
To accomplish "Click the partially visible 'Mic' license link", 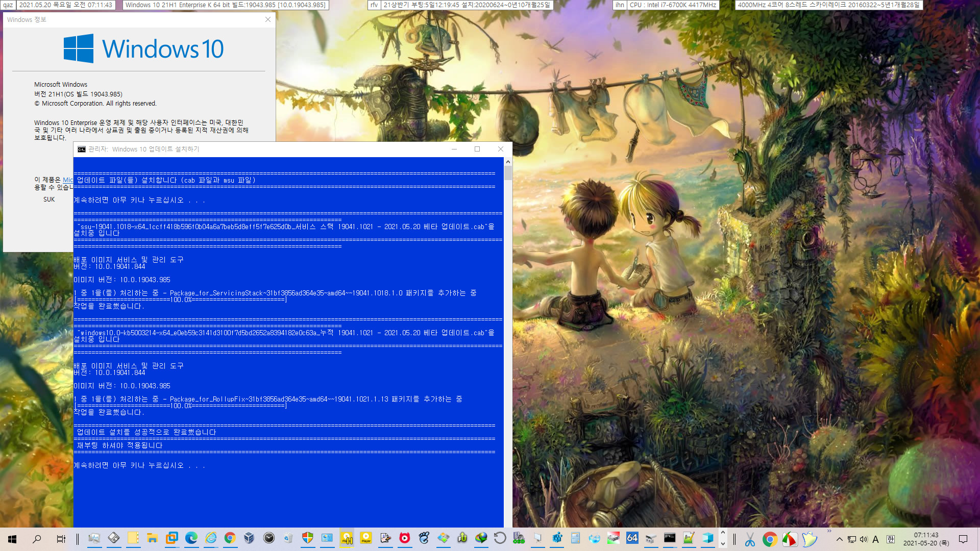I will point(68,180).
